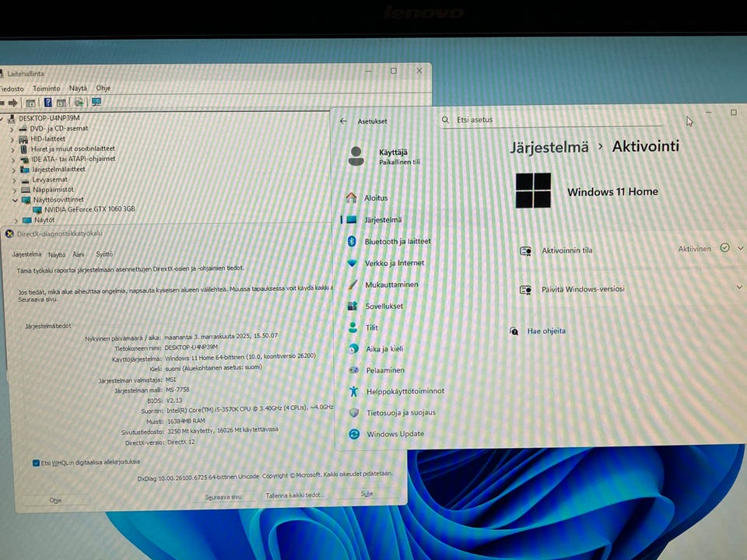Open the Tiedosto menu in Laitehallinta
The width and height of the screenshot is (747, 560).
click(x=12, y=89)
